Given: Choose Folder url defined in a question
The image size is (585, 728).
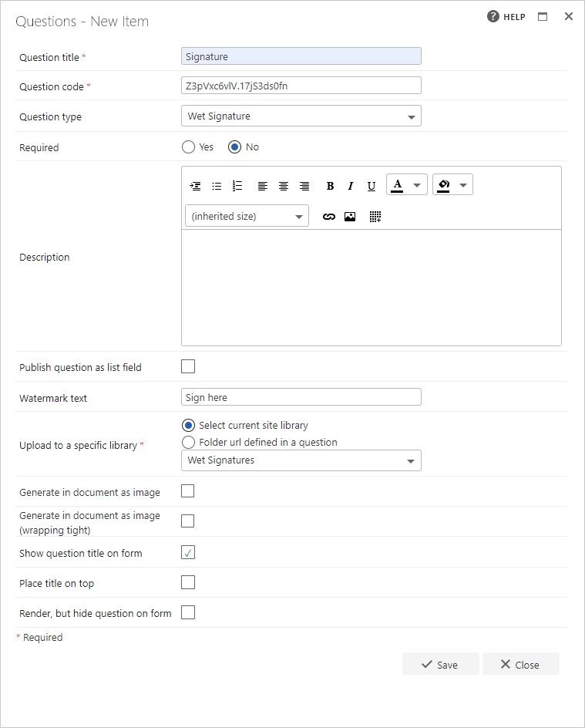Looking at the screenshot, I should (188, 442).
